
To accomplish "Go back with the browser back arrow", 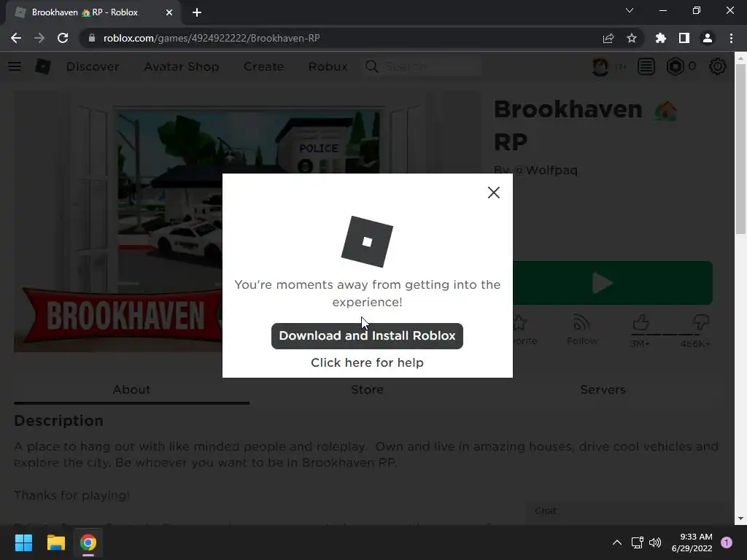I will (16, 38).
